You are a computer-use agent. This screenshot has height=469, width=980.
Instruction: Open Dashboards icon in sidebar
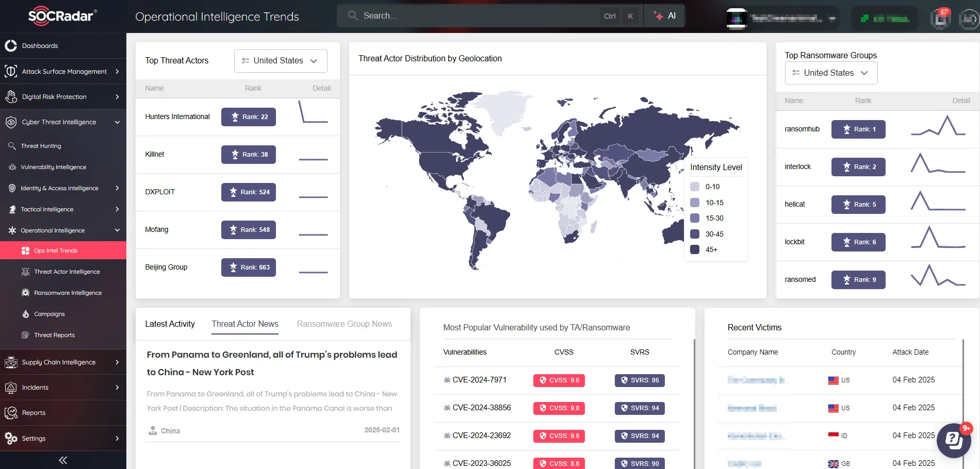click(11, 46)
